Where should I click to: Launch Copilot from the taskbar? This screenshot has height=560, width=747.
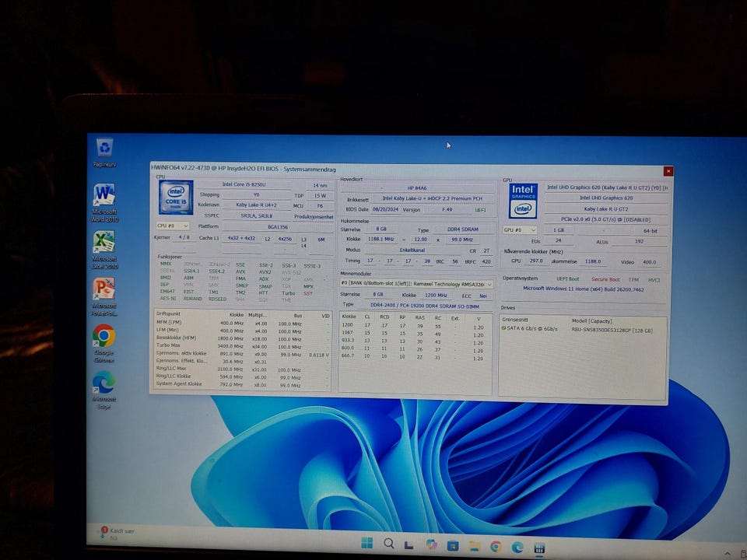(432, 544)
